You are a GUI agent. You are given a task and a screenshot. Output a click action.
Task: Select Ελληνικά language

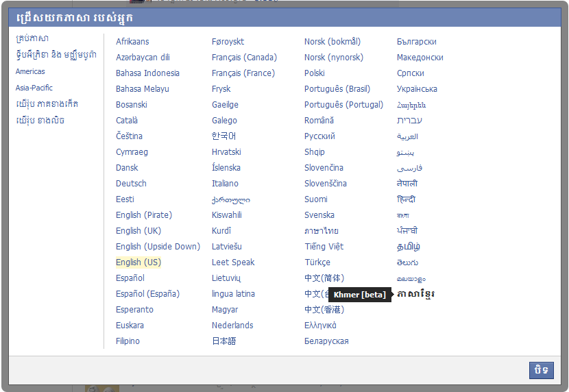(x=320, y=326)
